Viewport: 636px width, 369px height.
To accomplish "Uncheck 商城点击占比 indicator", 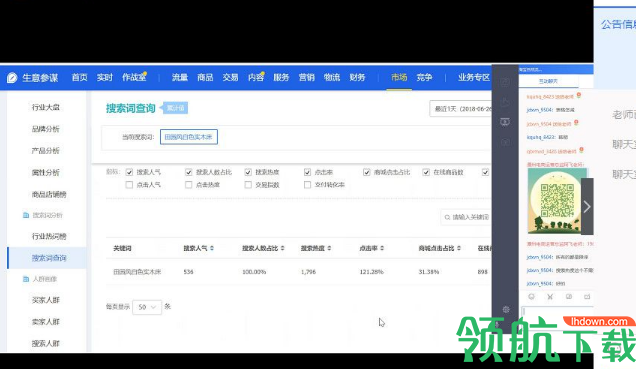I will [x=367, y=172].
